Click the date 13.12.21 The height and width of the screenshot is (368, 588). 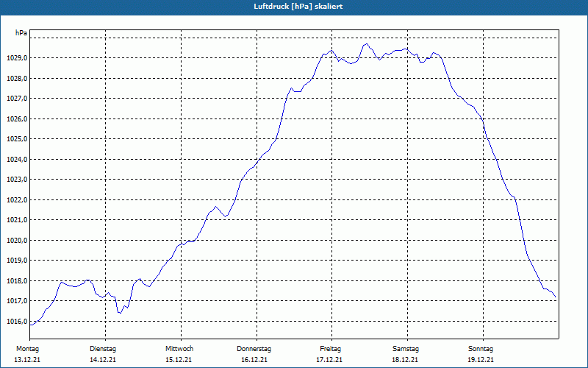tap(27, 360)
